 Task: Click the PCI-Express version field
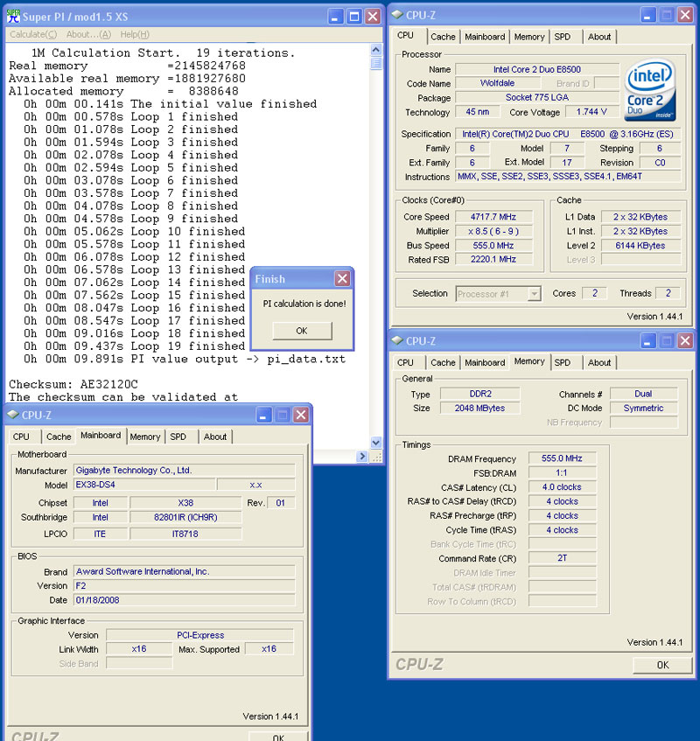click(199, 635)
